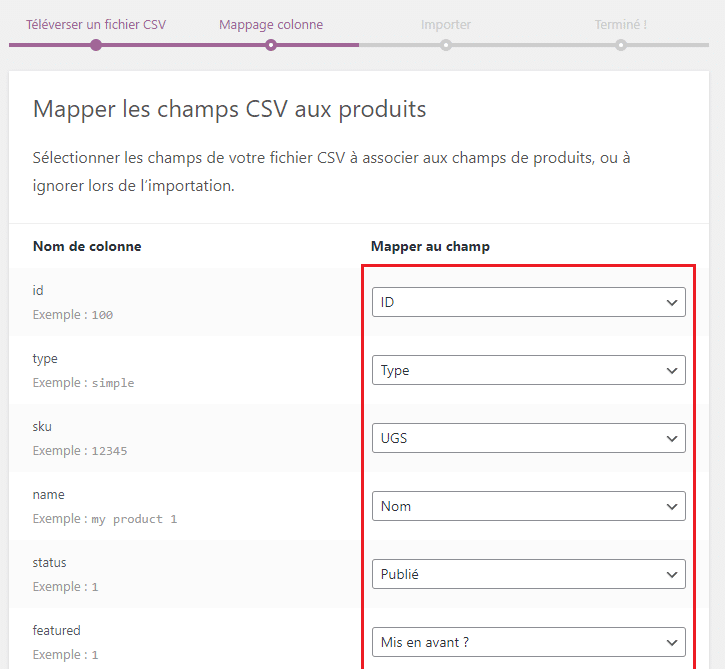Click the Terminé ! step label
This screenshot has width=725, height=669.
click(620, 24)
